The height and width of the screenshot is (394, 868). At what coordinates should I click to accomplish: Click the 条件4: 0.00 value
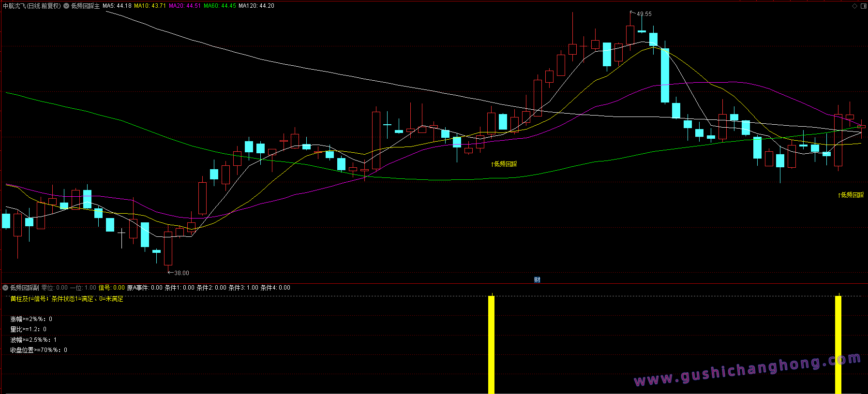[275, 288]
